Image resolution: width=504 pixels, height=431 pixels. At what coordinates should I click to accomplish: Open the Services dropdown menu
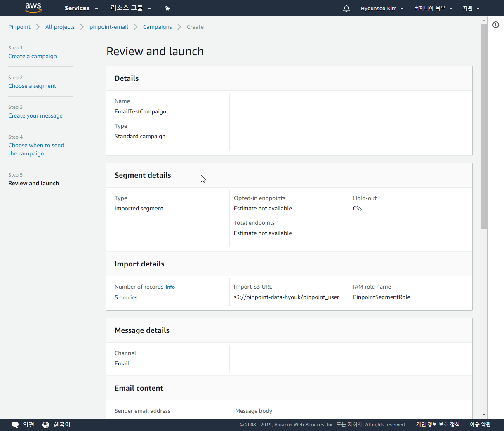pos(82,8)
